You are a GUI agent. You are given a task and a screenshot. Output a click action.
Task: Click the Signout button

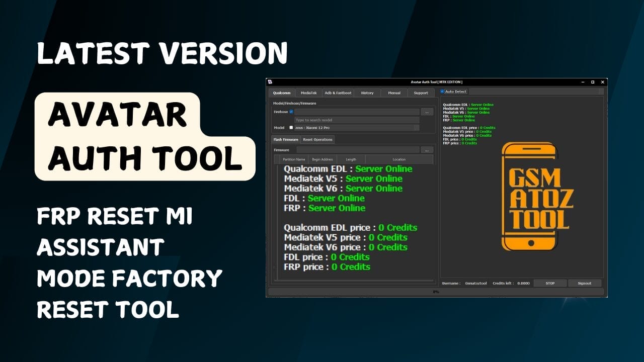tap(584, 283)
